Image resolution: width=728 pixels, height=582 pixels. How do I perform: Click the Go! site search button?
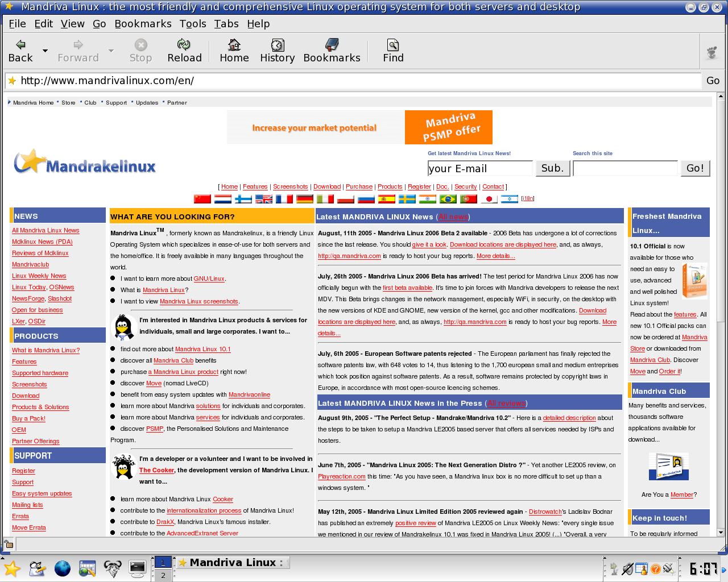(x=695, y=168)
